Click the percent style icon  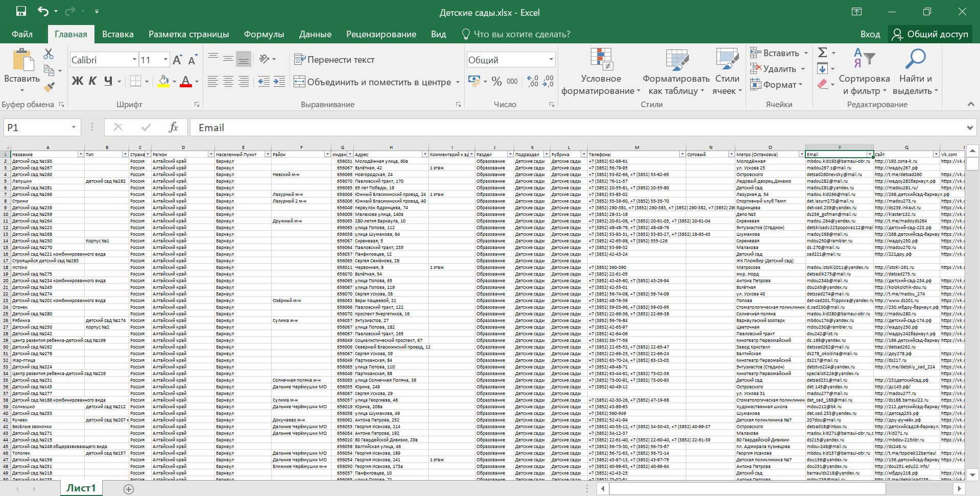(x=496, y=81)
